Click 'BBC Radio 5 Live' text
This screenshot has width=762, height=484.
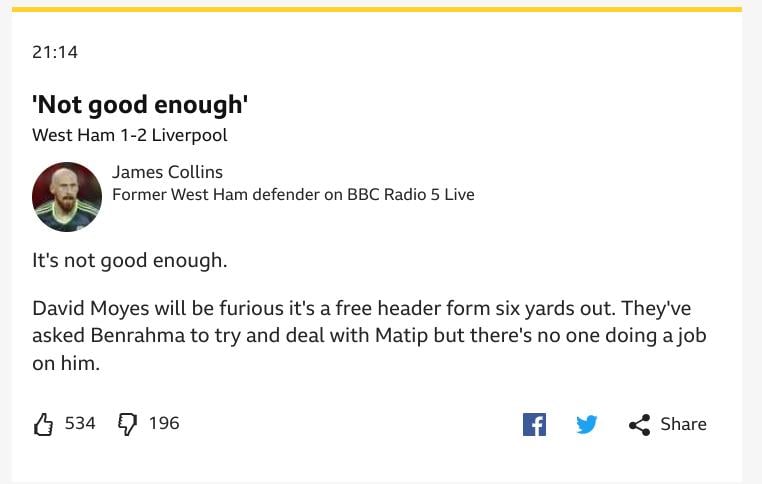411,194
